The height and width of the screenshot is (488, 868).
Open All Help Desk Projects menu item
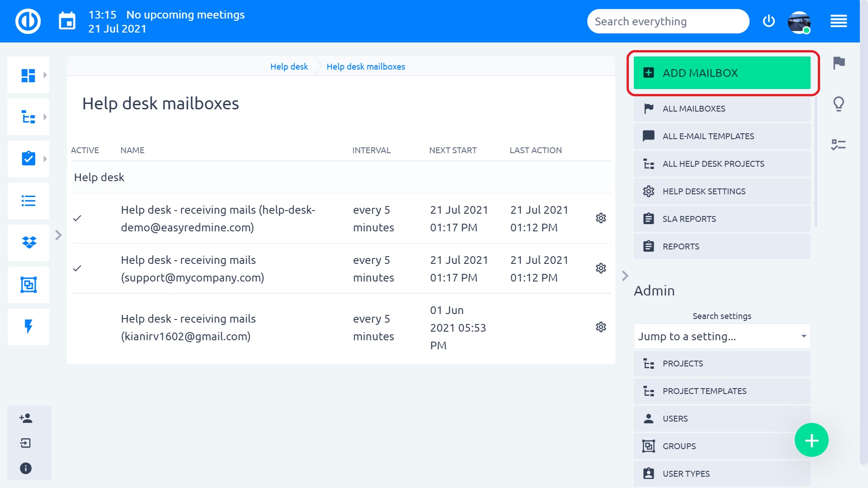[722, 164]
